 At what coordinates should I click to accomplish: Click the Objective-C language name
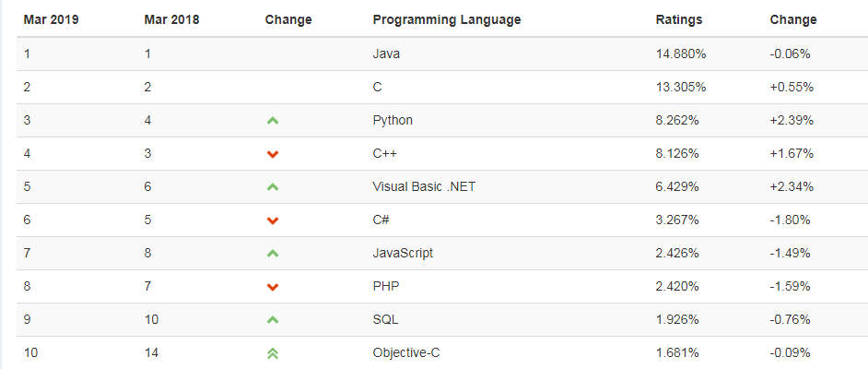pos(406,353)
